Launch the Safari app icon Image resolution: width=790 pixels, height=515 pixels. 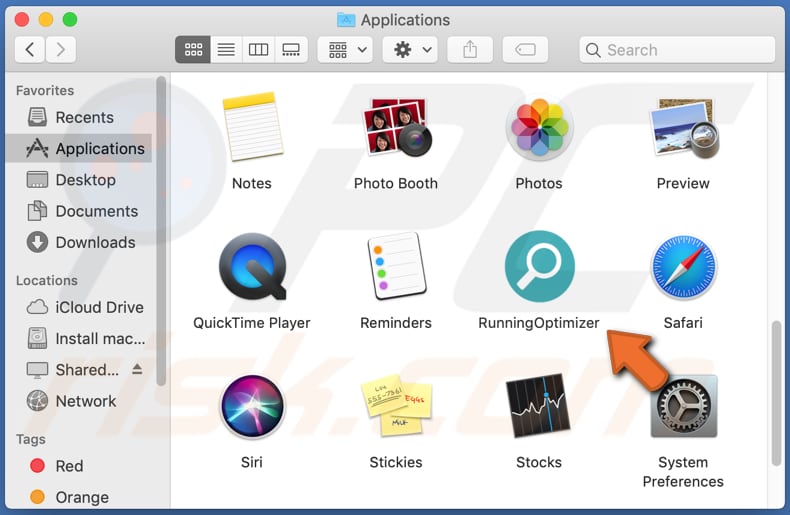pyautogui.click(x=683, y=268)
